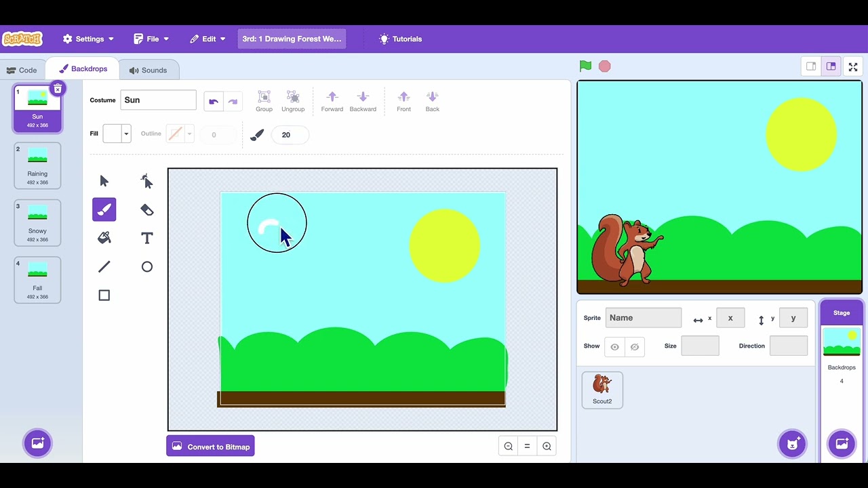
Task: Select the Raining backdrop thumbnail
Action: click(37, 165)
